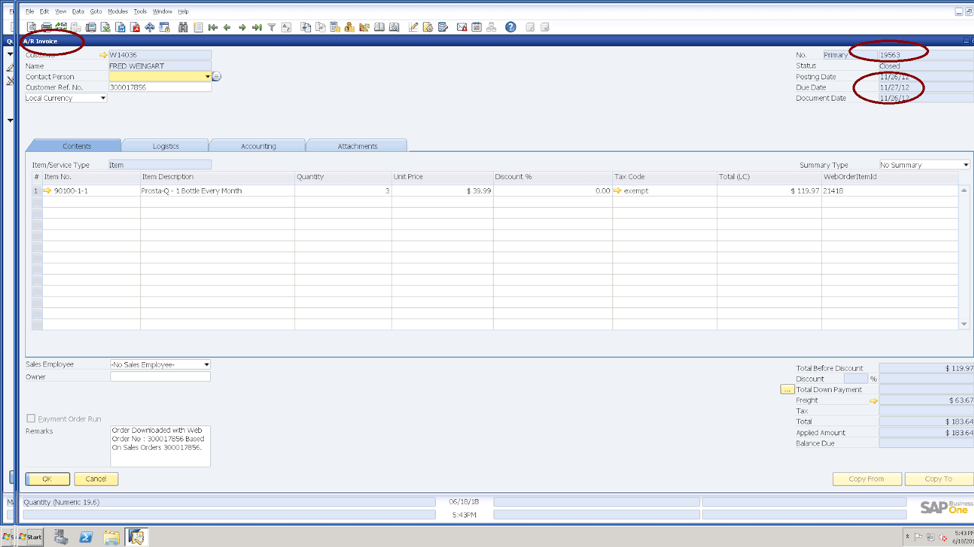This screenshot has height=547, width=974.
Task: Open Help question mark icon
Action: click(511, 27)
